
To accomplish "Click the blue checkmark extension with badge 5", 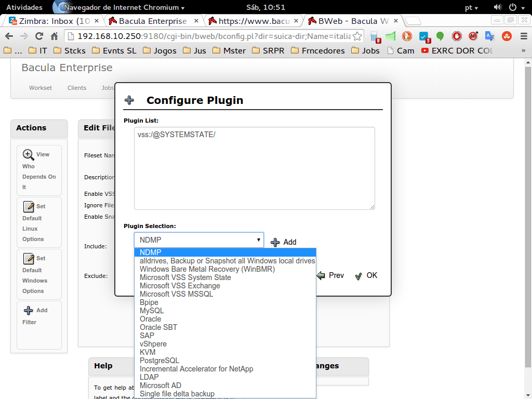I will pos(424,37).
